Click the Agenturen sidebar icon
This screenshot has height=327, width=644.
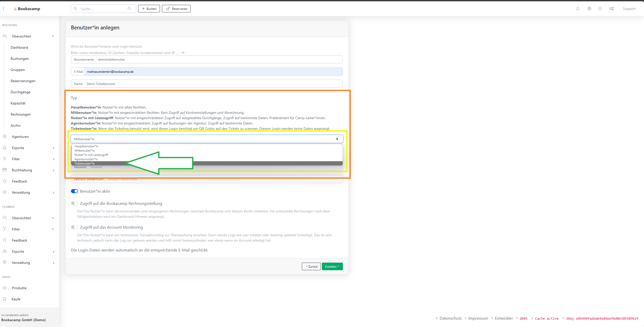[5, 136]
